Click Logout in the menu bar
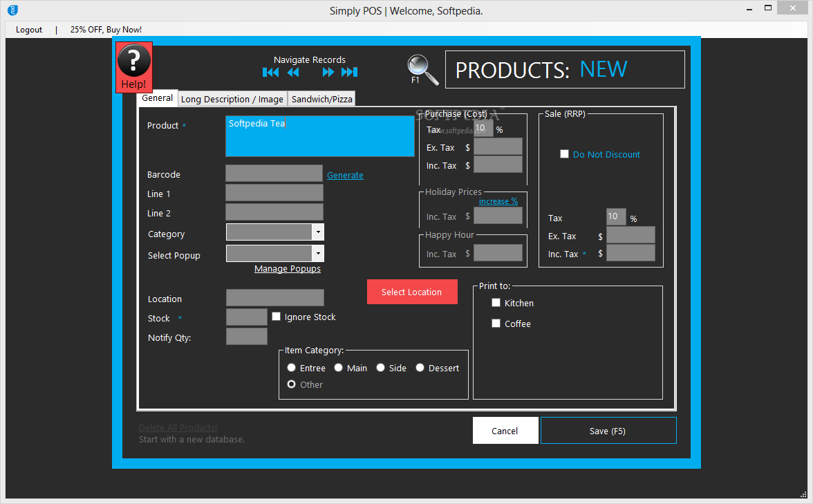The height and width of the screenshot is (504, 813). (29, 30)
